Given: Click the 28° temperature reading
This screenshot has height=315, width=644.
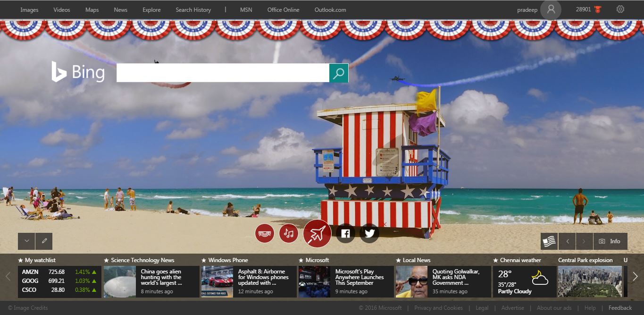Looking at the screenshot, I should coord(505,274).
